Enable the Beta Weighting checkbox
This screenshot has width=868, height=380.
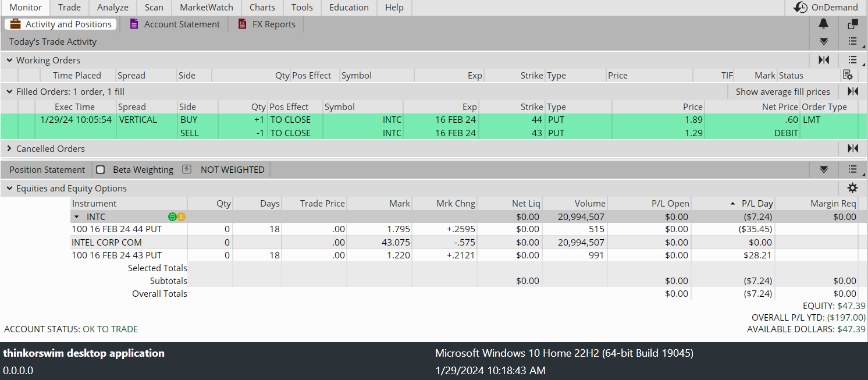pyautogui.click(x=100, y=169)
